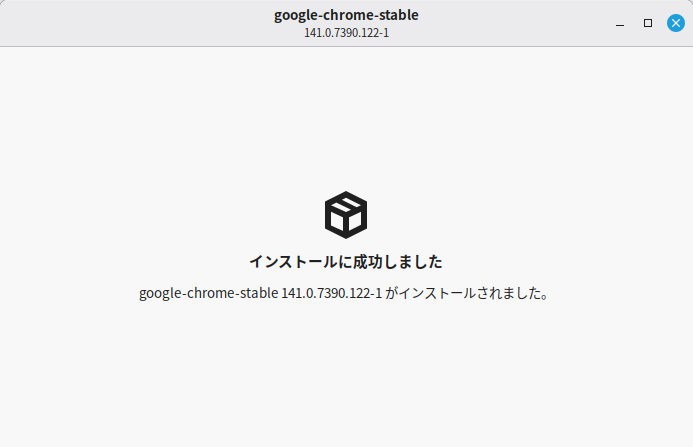Close the installer window
Image resolution: width=693 pixels, height=447 pixels.
[676, 22]
